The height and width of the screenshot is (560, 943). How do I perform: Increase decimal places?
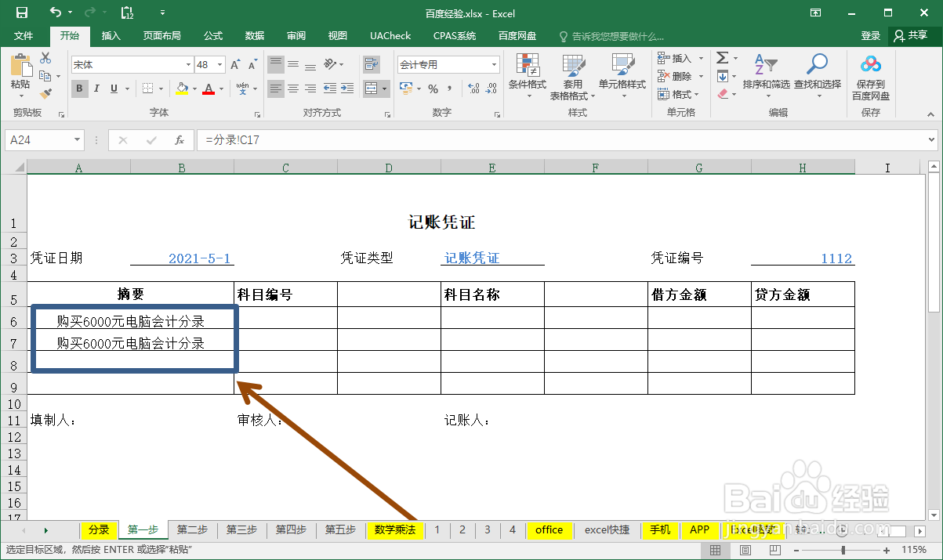[x=473, y=89]
